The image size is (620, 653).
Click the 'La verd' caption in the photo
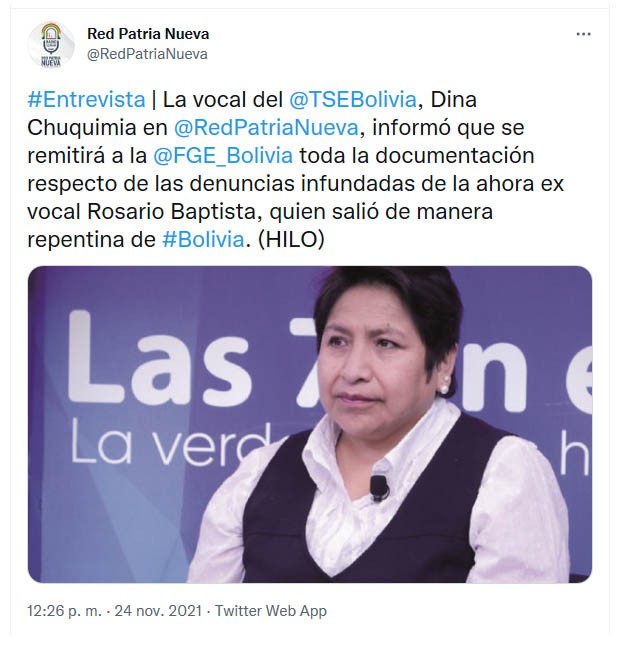click(171, 443)
